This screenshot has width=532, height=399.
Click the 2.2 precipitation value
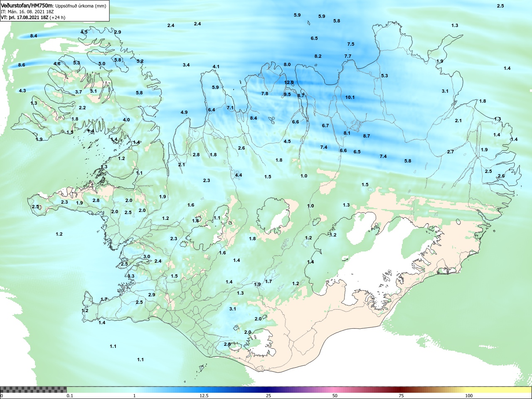(x=82, y=108)
